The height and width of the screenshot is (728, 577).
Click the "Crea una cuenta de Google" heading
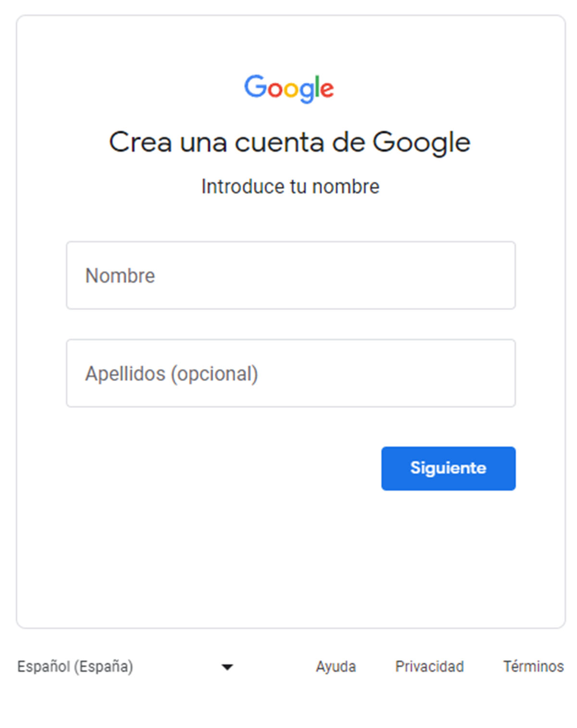pos(289,142)
